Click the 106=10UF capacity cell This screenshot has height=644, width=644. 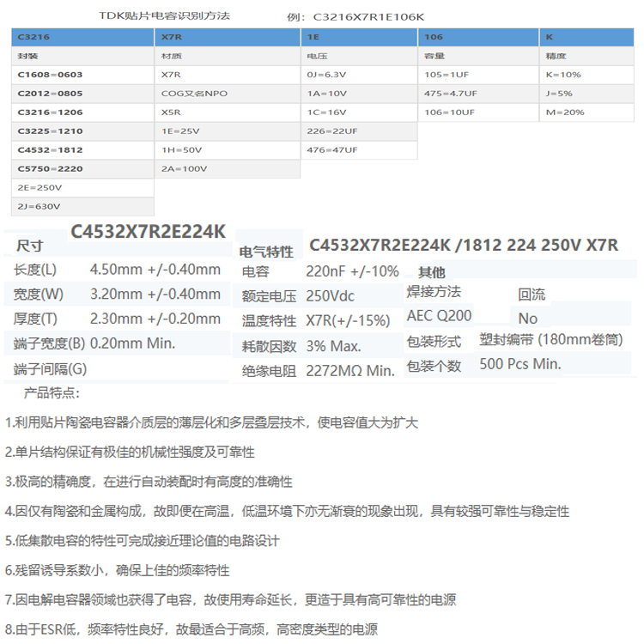(x=478, y=112)
